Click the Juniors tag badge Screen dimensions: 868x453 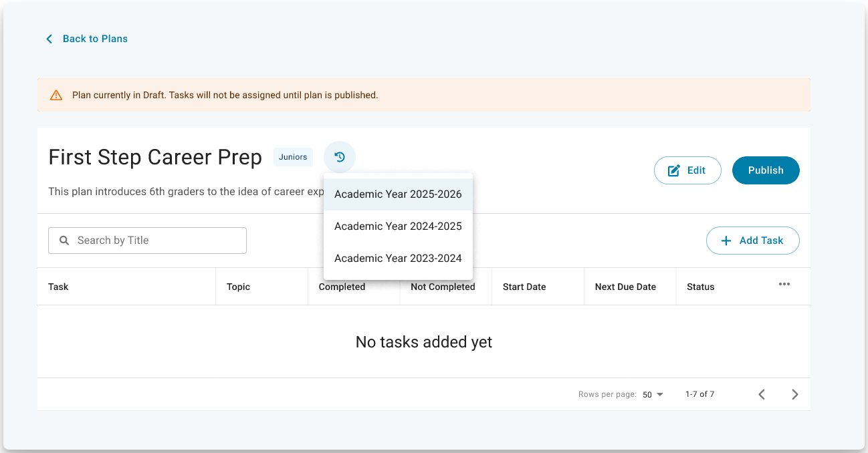point(293,157)
